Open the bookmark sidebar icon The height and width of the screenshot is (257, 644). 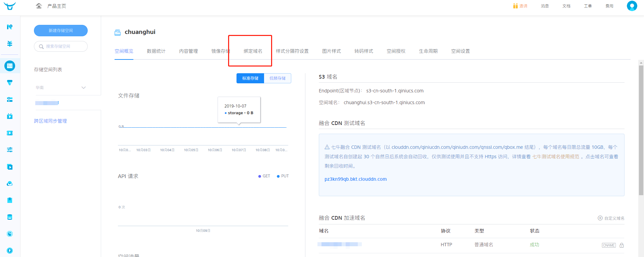point(10,200)
